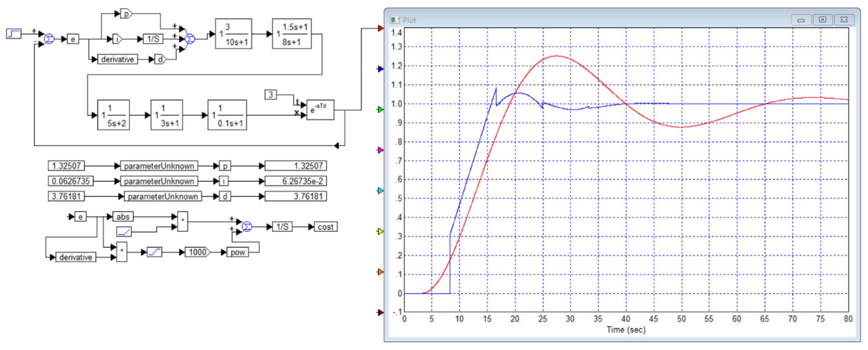This screenshot has width=868, height=350.
Task: Click the limiter block before gain 1000
Action: pos(155,252)
